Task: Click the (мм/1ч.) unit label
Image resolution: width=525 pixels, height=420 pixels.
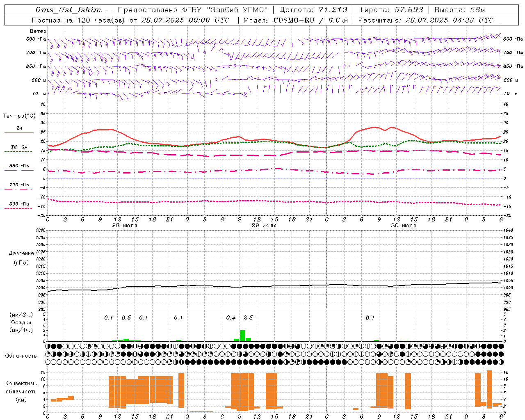Action: coord(21,330)
